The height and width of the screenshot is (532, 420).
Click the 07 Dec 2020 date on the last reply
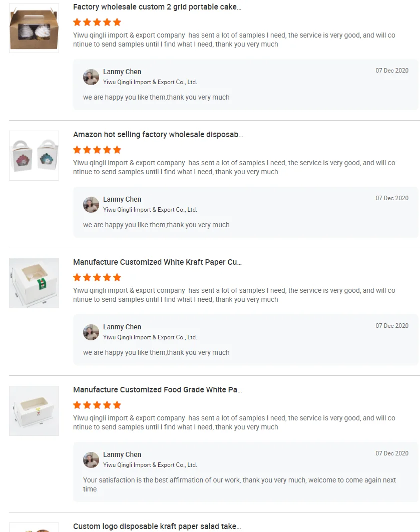pyautogui.click(x=392, y=453)
